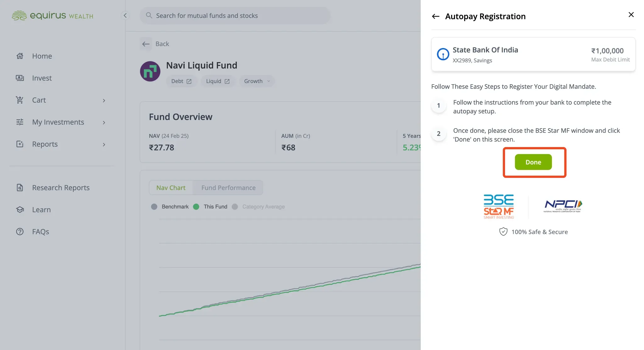Click the Navi Liquid Fund logo

(x=150, y=71)
